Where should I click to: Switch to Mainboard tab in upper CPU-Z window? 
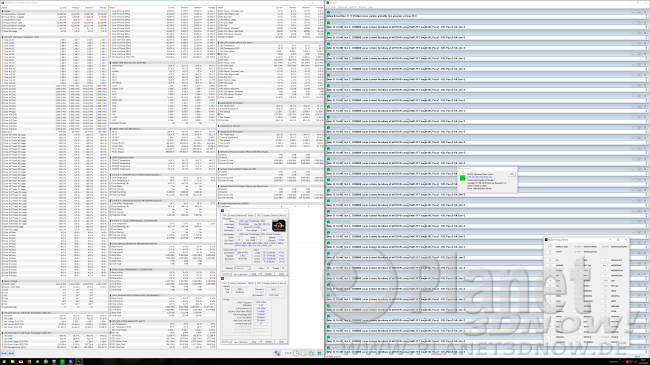coord(242,215)
